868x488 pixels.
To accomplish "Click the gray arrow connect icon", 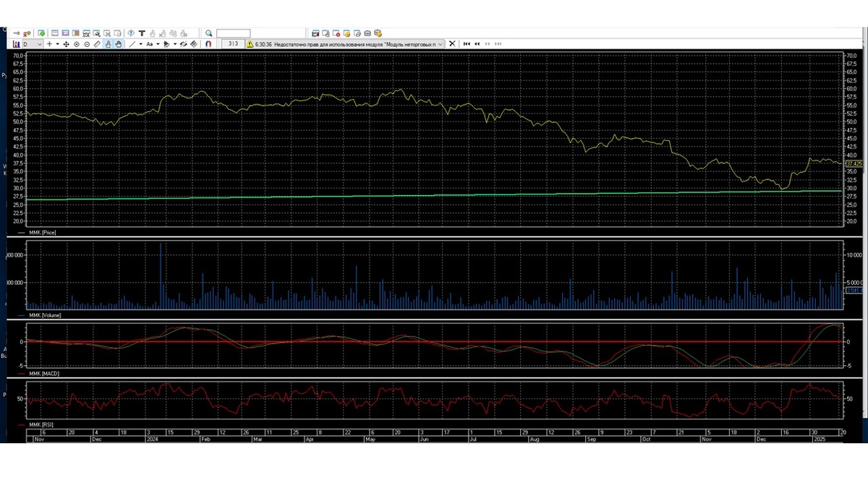I will point(16,33).
